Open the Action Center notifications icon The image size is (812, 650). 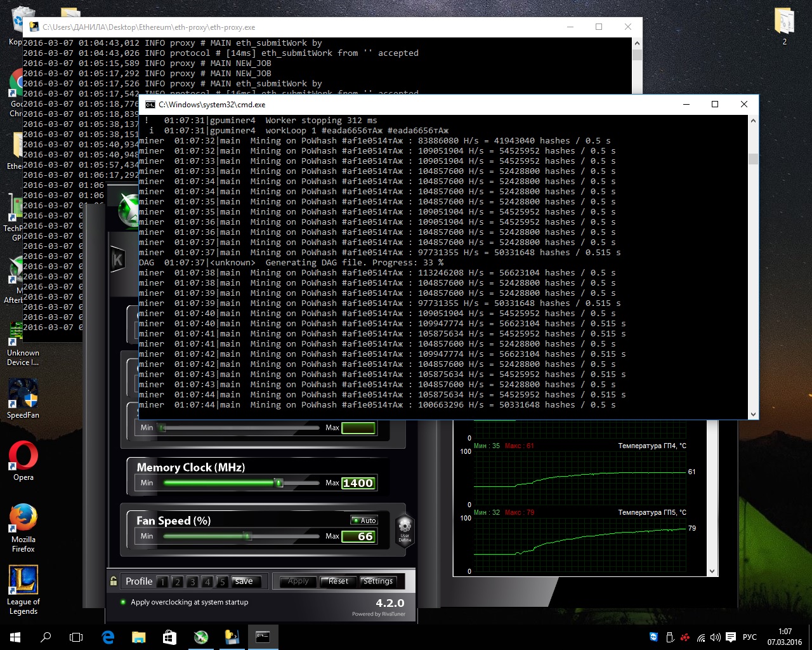pyautogui.click(x=731, y=637)
